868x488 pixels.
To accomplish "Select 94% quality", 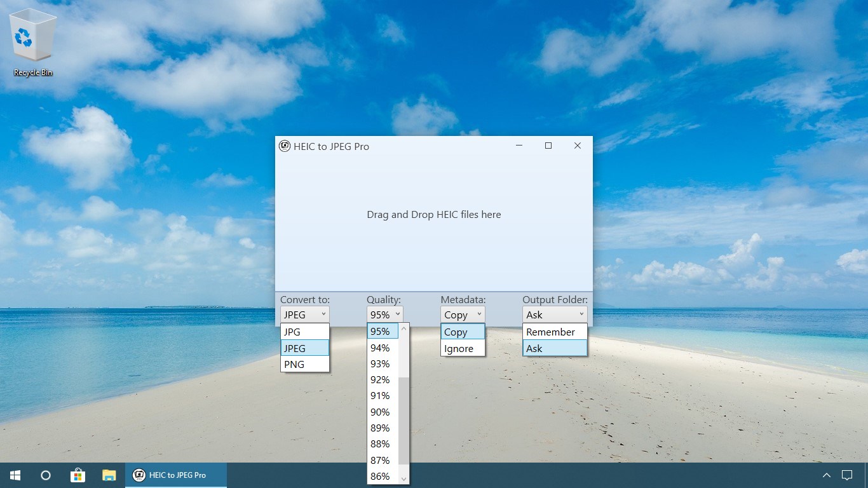I will 383,348.
